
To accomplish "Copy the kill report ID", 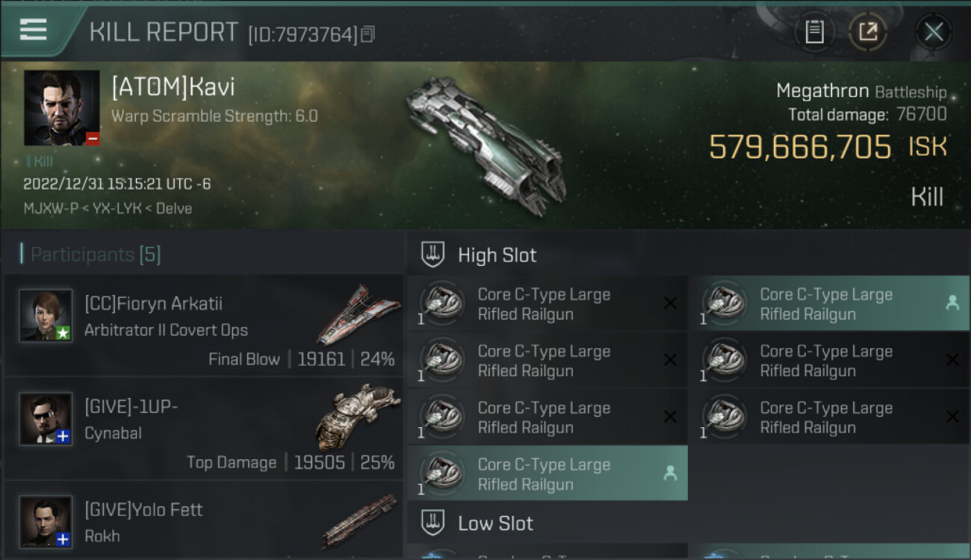I will pyautogui.click(x=367, y=34).
